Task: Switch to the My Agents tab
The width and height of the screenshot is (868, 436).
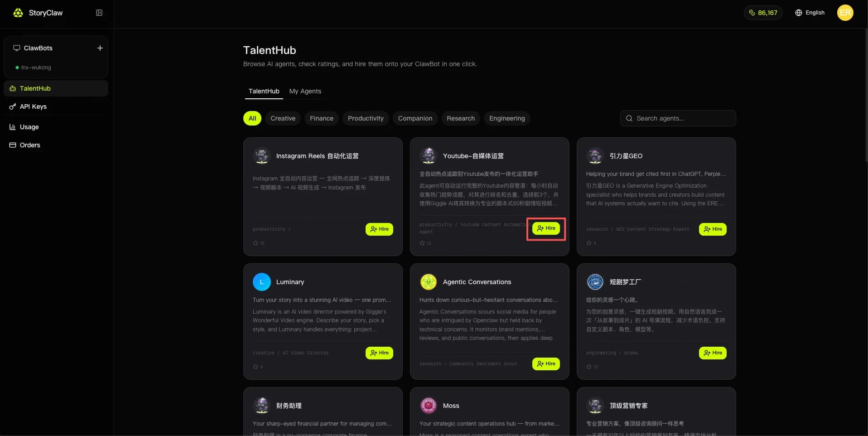Action: (x=305, y=91)
